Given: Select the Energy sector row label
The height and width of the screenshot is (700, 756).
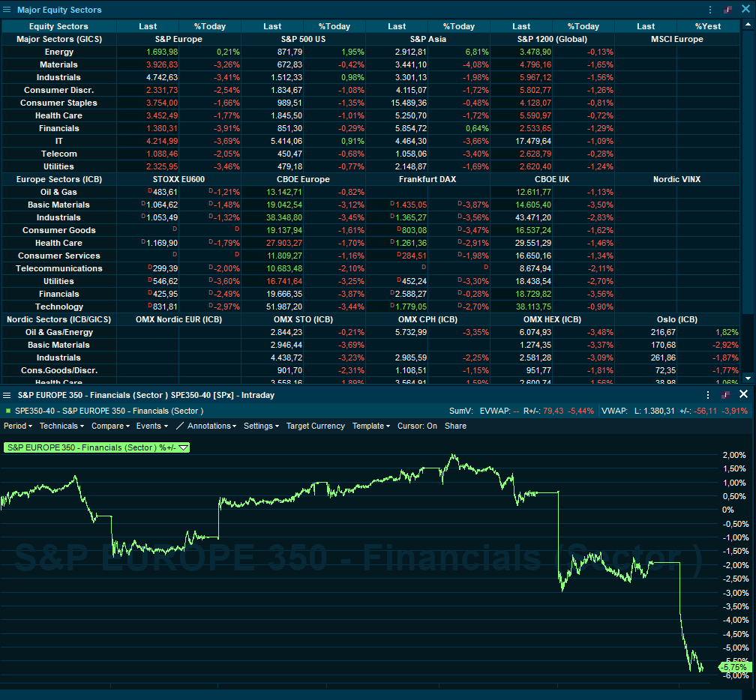Looking at the screenshot, I should tap(58, 52).
